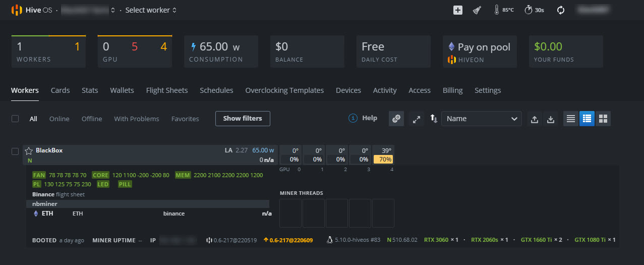
Task: Click the Daily Cost Free card
Action: tap(393, 51)
